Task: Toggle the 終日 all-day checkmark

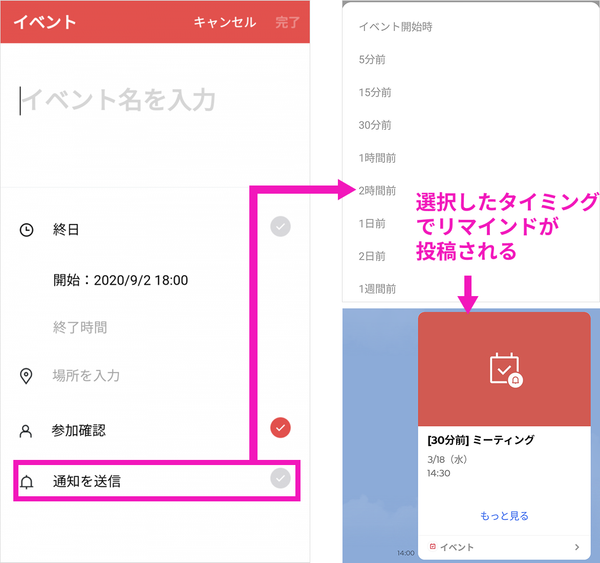Action: point(280,227)
